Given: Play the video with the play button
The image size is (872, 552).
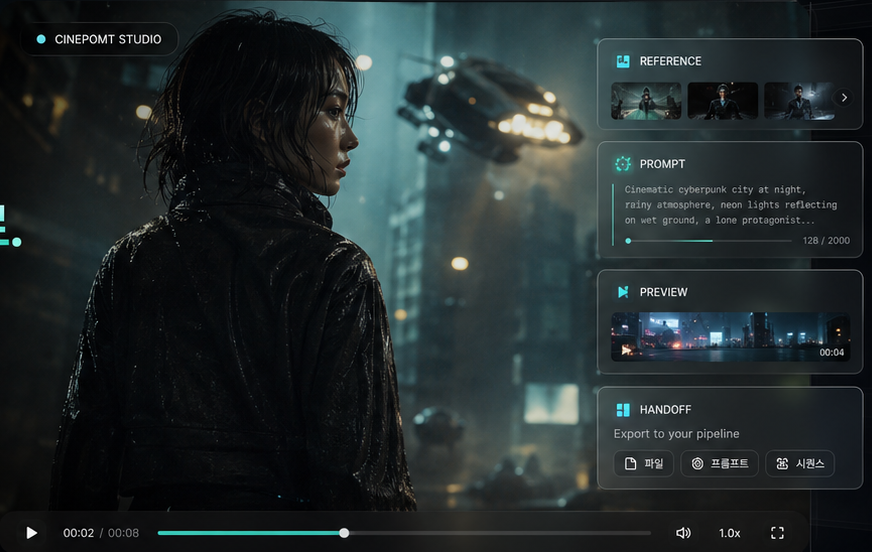Looking at the screenshot, I should pyautogui.click(x=32, y=533).
